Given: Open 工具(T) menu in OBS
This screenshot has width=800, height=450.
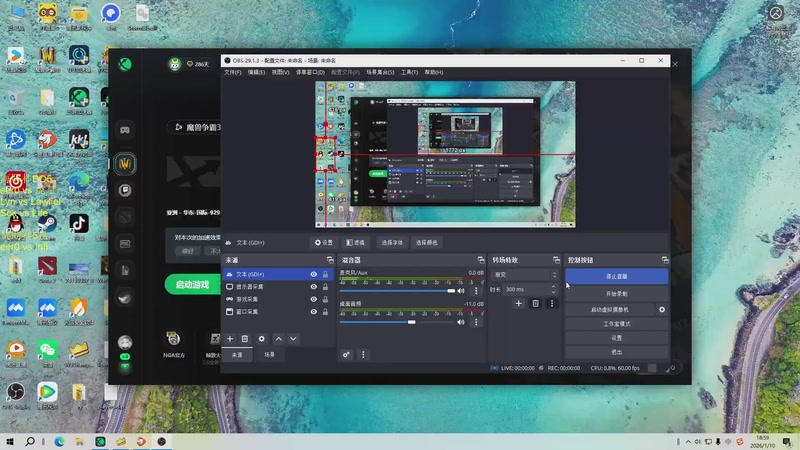Looking at the screenshot, I should [409, 72].
